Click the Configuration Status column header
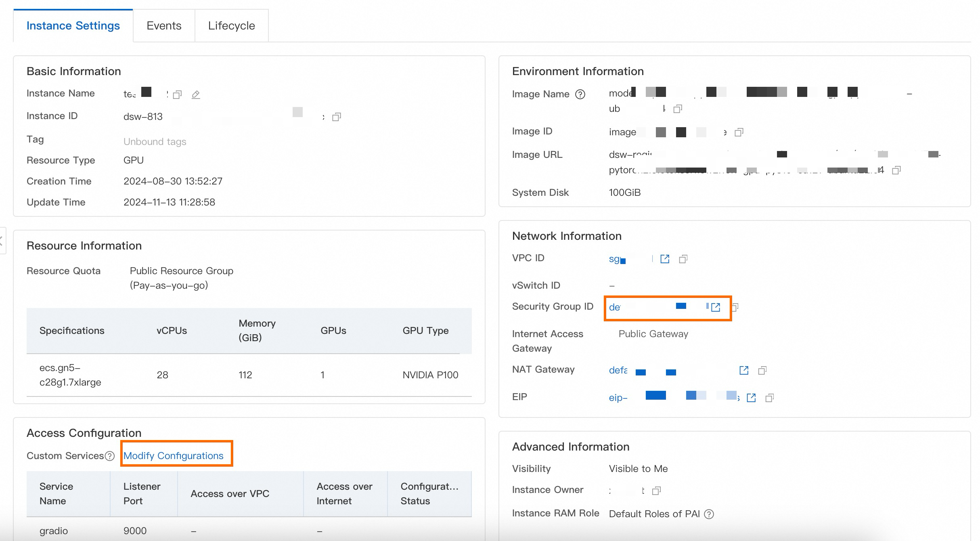This screenshot has width=980, height=541. click(429, 494)
